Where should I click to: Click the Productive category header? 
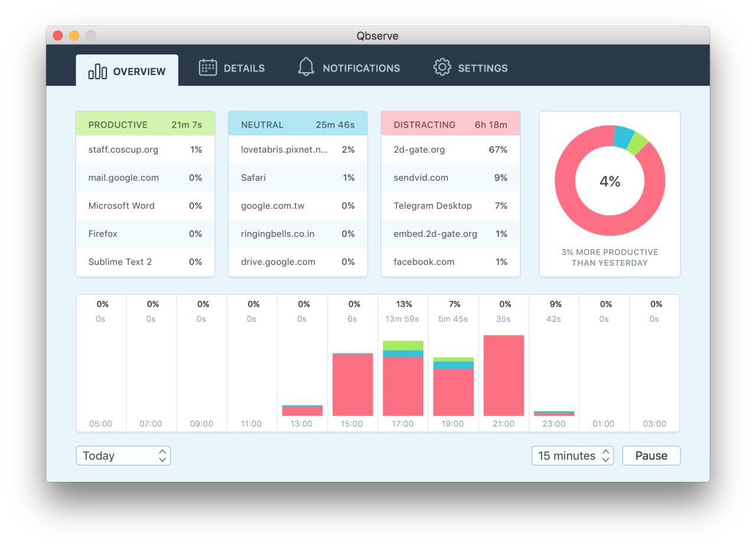click(x=145, y=125)
